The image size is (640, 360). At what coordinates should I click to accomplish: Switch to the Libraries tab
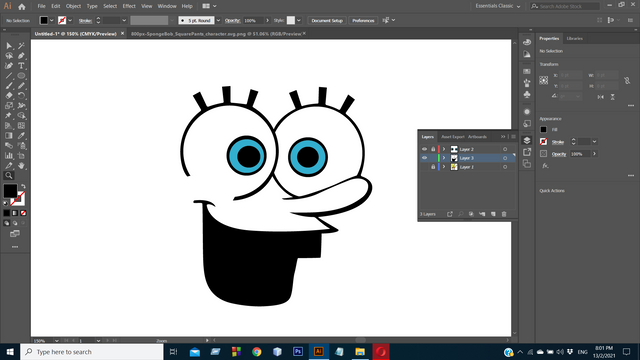coord(574,38)
